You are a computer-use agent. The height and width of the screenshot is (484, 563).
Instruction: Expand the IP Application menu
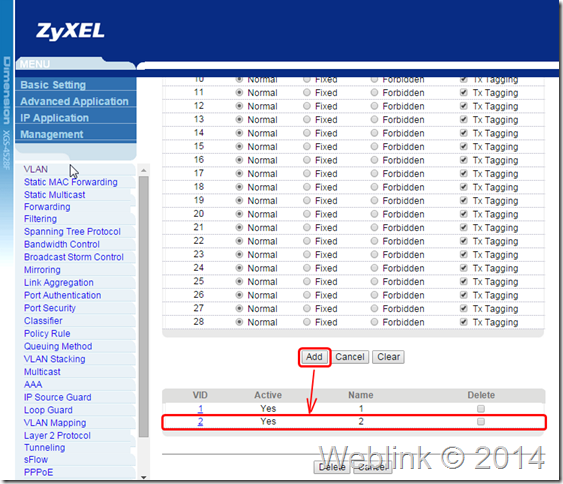pyautogui.click(x=54, y=118)
